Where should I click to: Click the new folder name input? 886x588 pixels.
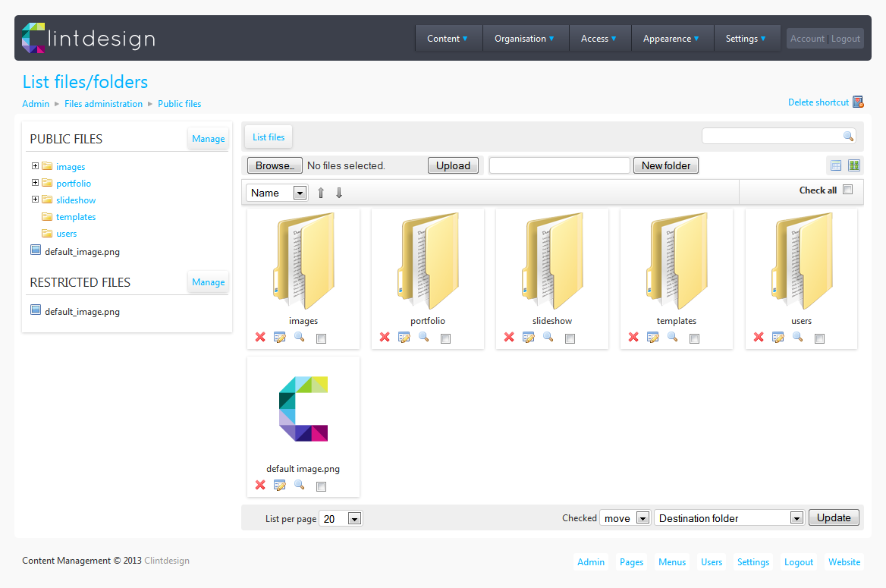point(559,165)
